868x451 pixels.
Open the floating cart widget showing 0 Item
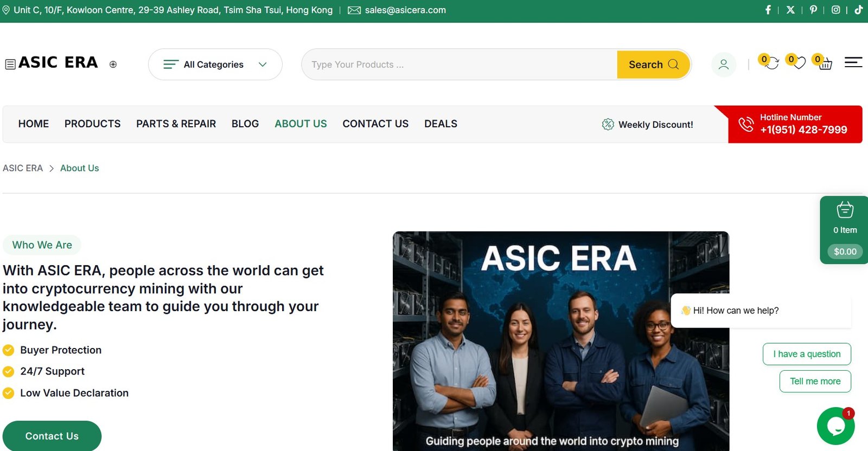(845, 230)
